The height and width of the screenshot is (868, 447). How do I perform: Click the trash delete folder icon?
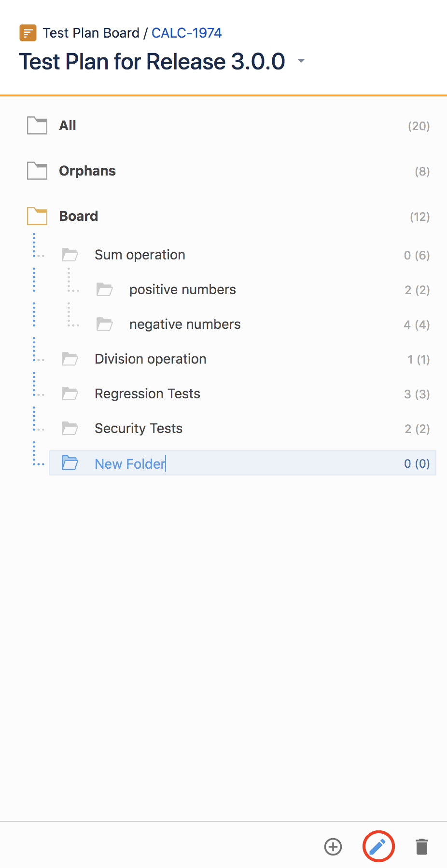(x=422, y=847)
